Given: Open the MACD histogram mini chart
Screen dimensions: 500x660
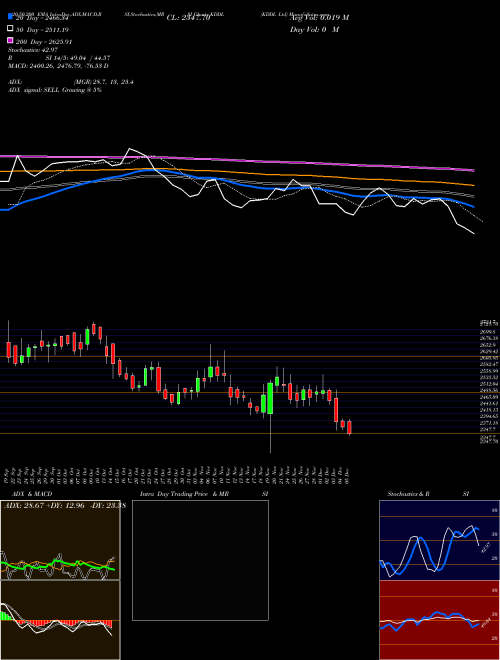Looking at the screenshot, I should tap(60, 620).
